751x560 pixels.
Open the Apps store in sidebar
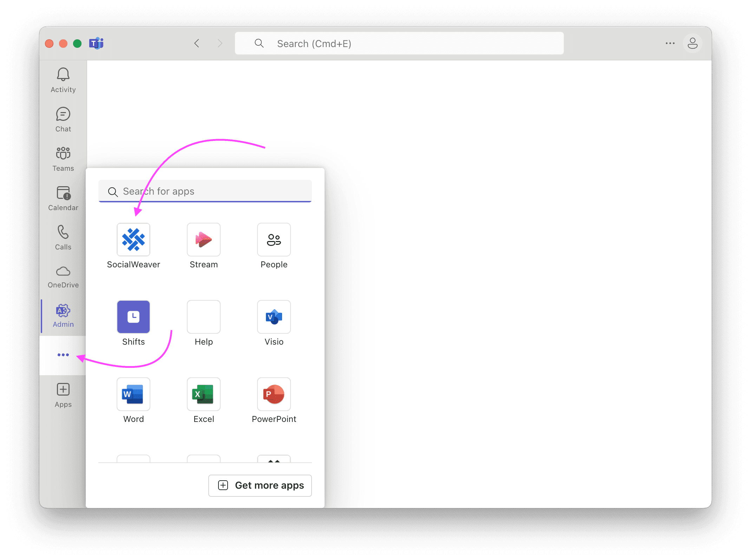(x=63, y=395)
